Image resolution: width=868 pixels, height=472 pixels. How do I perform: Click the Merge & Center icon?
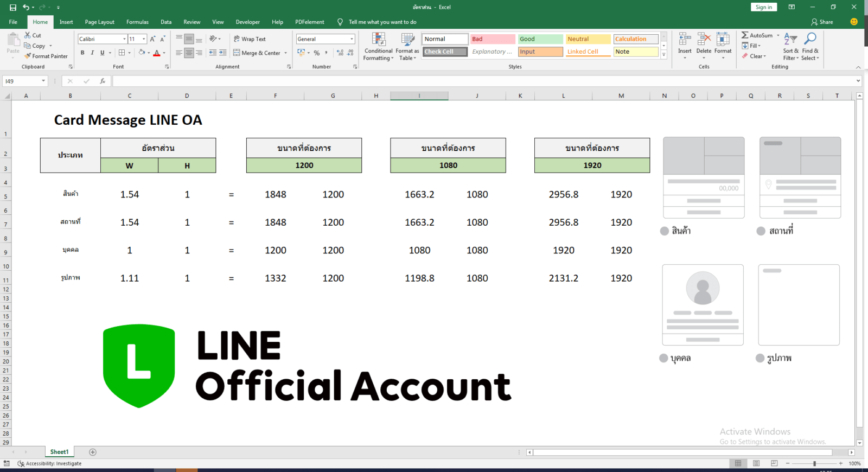point(237,53)
